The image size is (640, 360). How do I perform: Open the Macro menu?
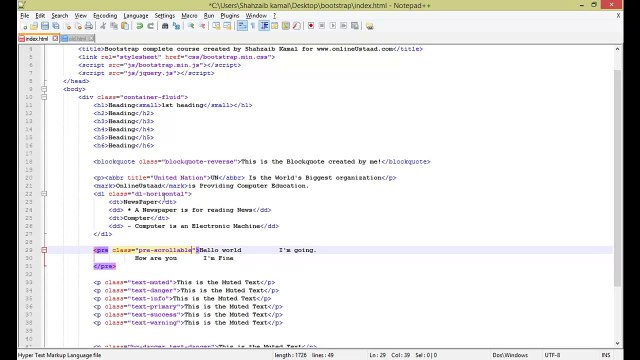click(x=189, y=16)
